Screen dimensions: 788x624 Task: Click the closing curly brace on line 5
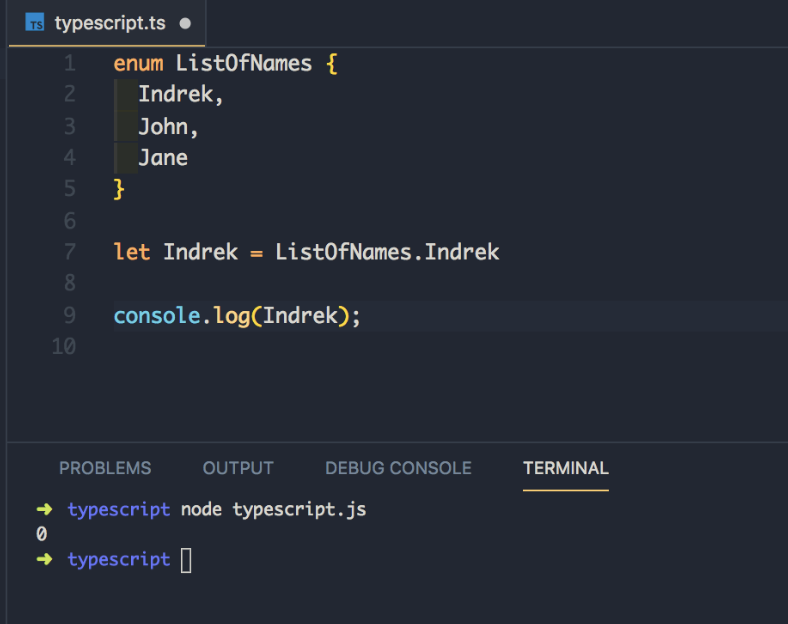tap(119, 189)
